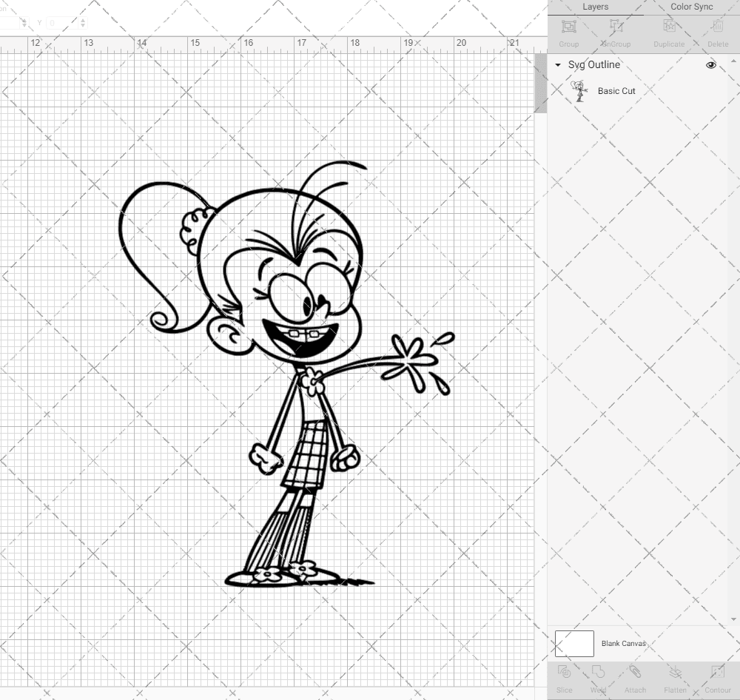The height and width of the screenshot is (700, 740).
Task: Click the Delete icon
Action: [718, 27]
